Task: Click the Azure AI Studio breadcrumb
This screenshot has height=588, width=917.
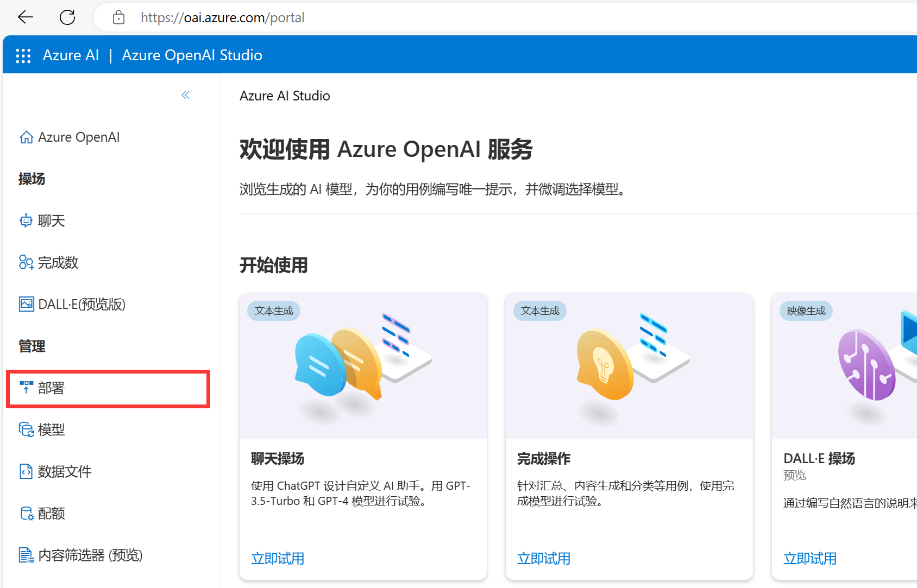Action: [285, 96]
